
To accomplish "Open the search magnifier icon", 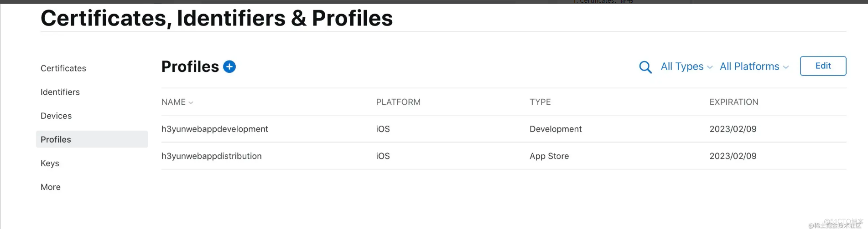I will point(645,67).
